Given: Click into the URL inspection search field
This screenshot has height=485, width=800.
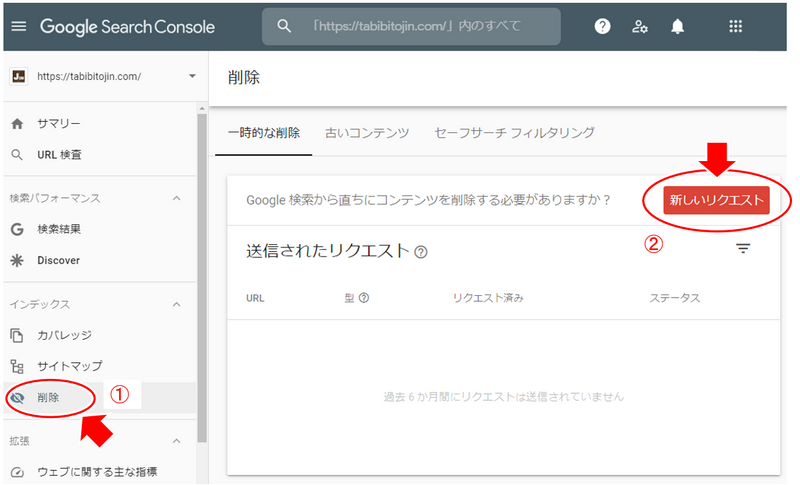Looking at the screenshot, I should (x=411, y=26).
